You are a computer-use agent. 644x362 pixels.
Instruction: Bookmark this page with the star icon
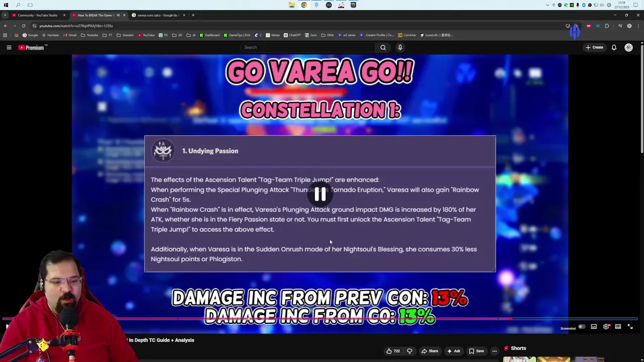point(577,26)
